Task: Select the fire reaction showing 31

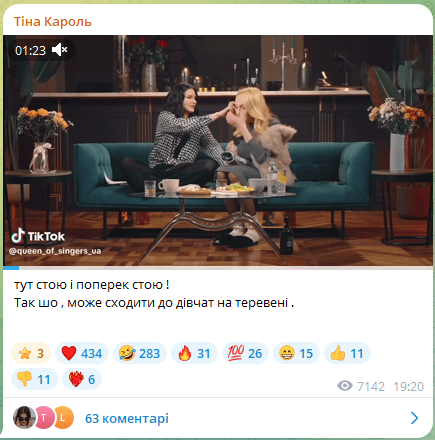Action: (194, 353)
